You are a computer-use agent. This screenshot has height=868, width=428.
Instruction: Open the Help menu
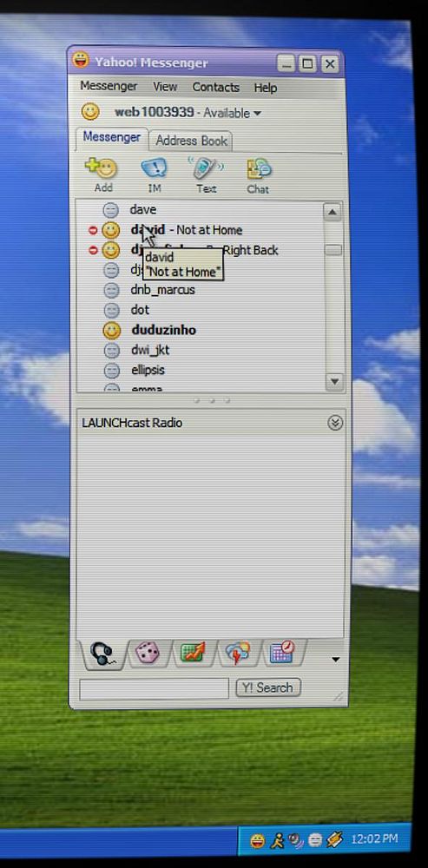(265, 88)
